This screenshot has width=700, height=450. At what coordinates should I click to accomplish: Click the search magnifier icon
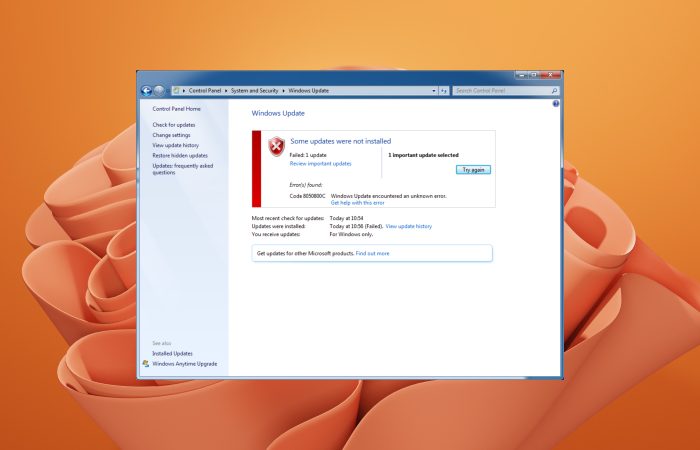tap(554, 91)
